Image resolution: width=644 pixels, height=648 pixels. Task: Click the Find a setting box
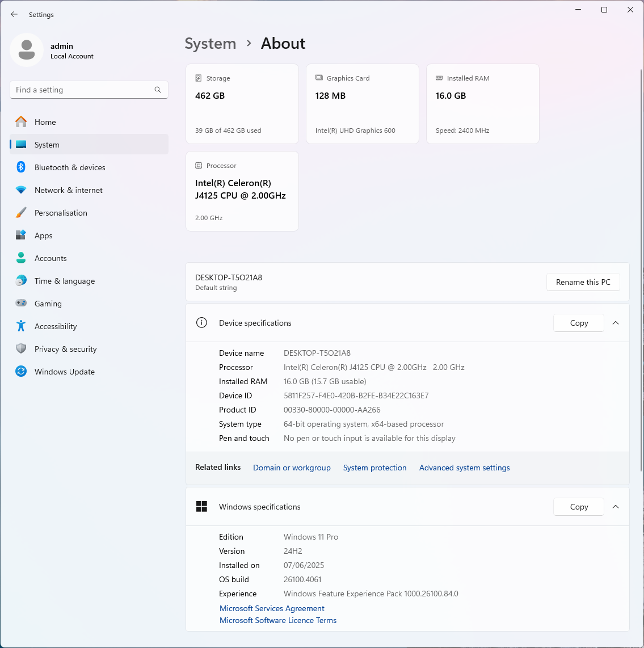(89, 90)
